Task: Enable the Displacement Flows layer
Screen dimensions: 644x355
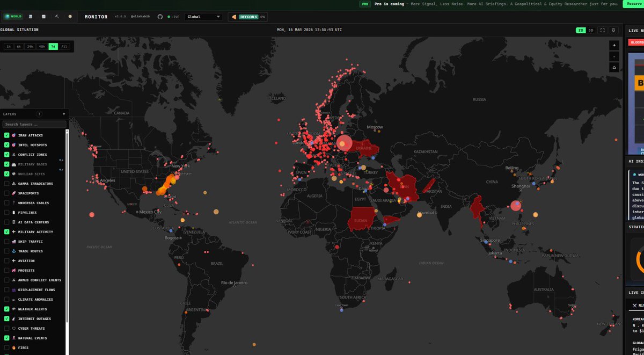Action: [6, 290]
